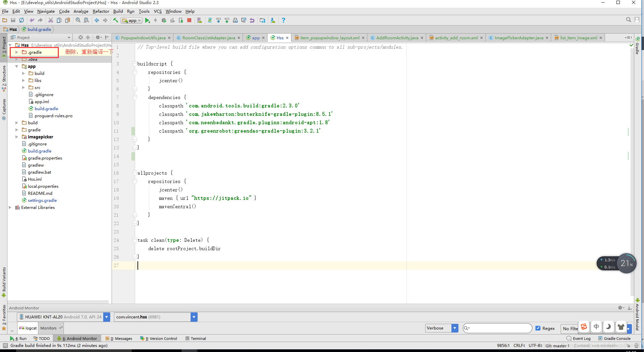644x352 pixels.
Task: Close the RoomClassListAdapter.java tab
Action: click(x=239, y=38)
